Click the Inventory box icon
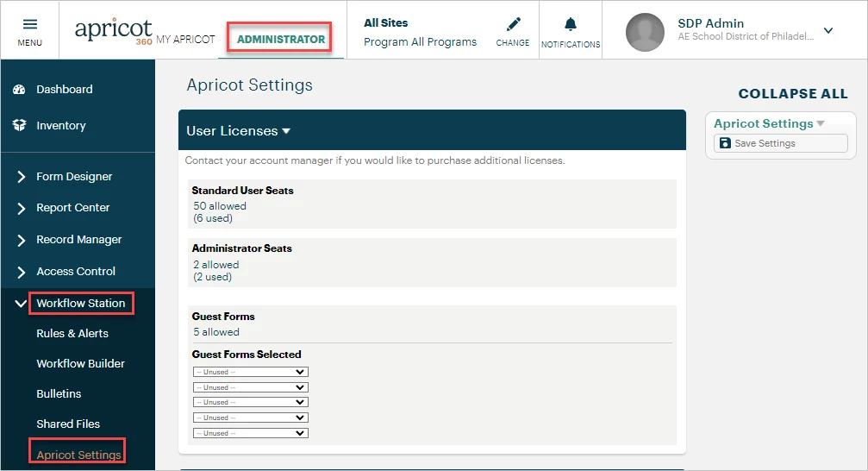 pos(19,125)
